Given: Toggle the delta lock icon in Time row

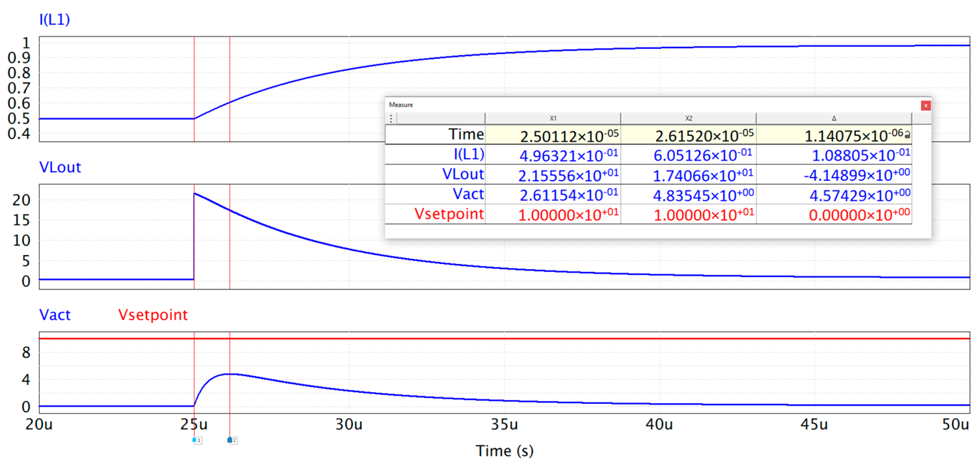Looking at the screenshot, I should [907, 135].
